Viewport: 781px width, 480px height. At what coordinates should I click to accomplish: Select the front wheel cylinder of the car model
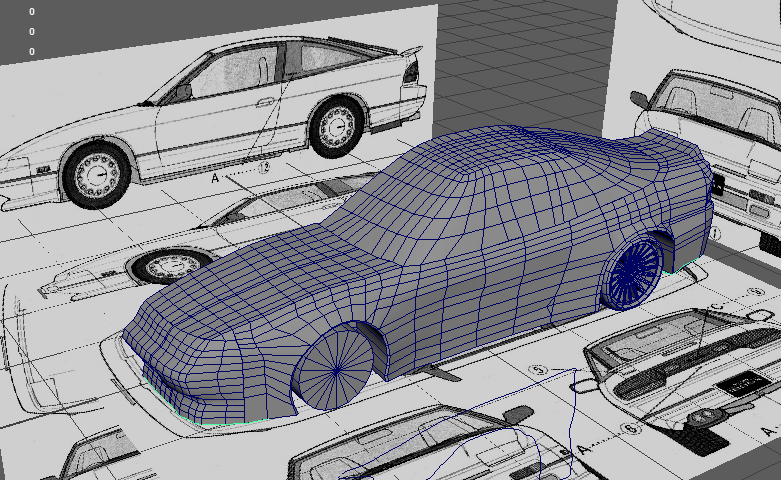click(x=335, y=369)
